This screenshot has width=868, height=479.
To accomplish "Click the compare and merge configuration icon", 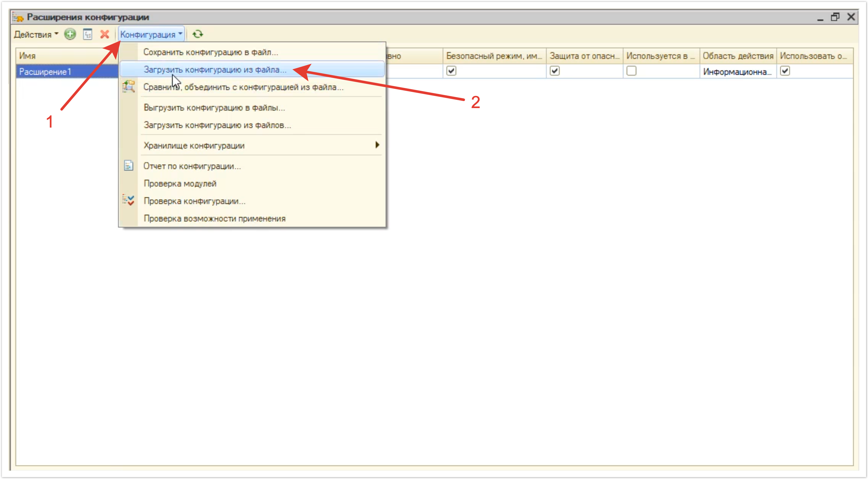I will pos(128,87).
